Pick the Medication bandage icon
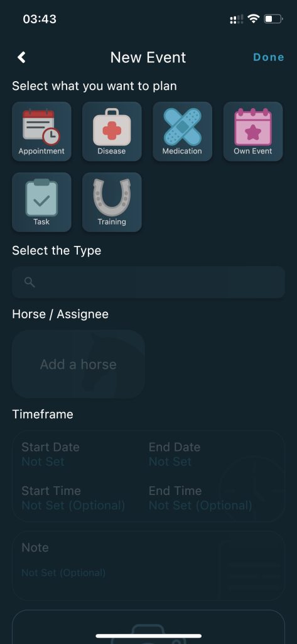This screenshot has height=644, width=297. (183, 131)
